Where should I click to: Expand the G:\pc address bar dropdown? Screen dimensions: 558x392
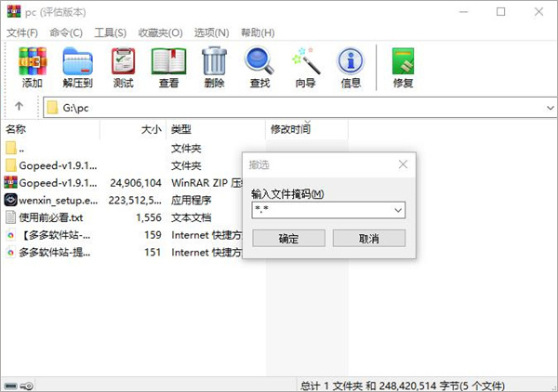coord(551,108)
